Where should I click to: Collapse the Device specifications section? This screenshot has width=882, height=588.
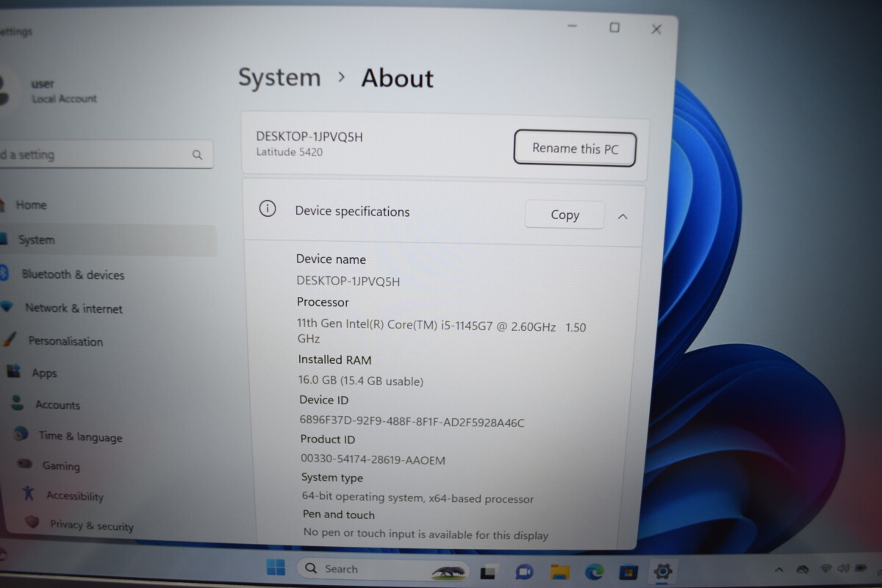(x=623, y=217)
